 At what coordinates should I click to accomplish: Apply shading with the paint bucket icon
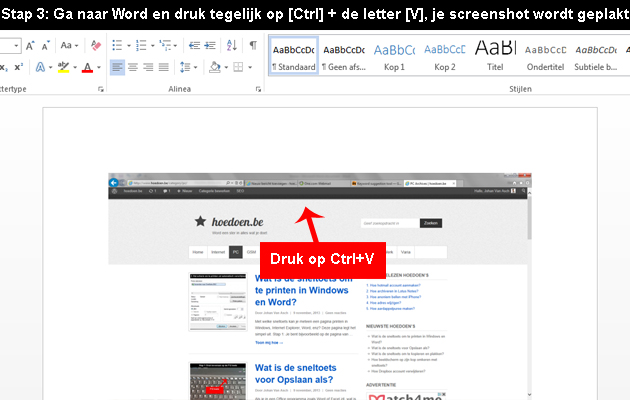pos(215,67)
